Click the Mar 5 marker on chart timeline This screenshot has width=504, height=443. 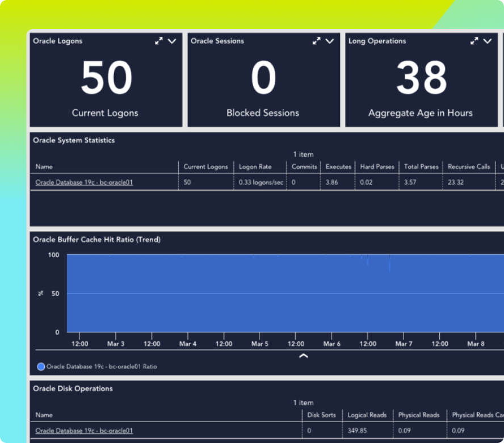point(260,344)
